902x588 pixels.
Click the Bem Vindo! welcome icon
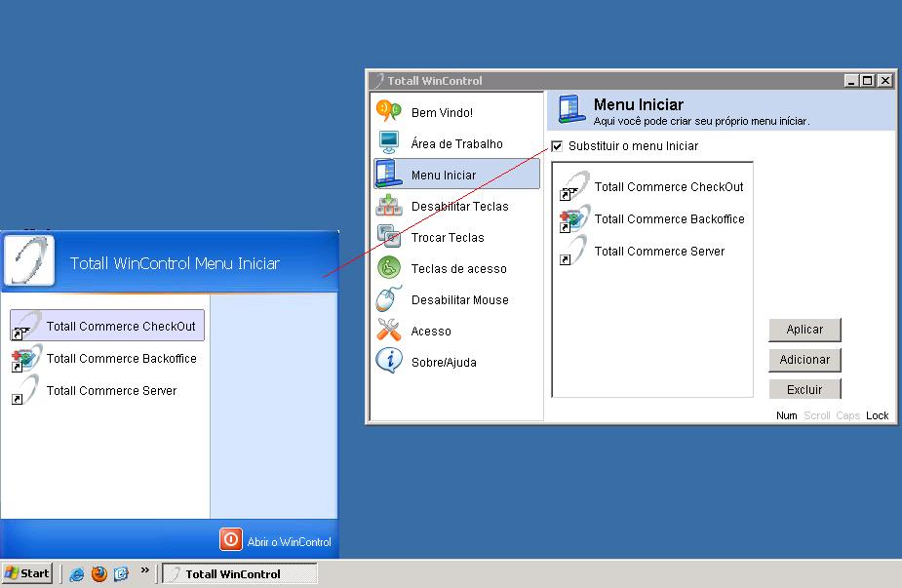pyautogui.click(x=389, y=112)
